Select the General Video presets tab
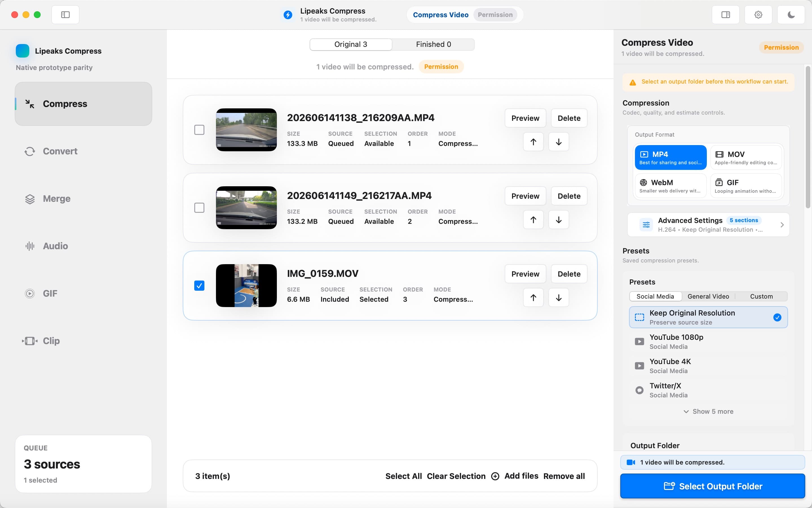This screenshot has height=508, width=812. point(708,296)
